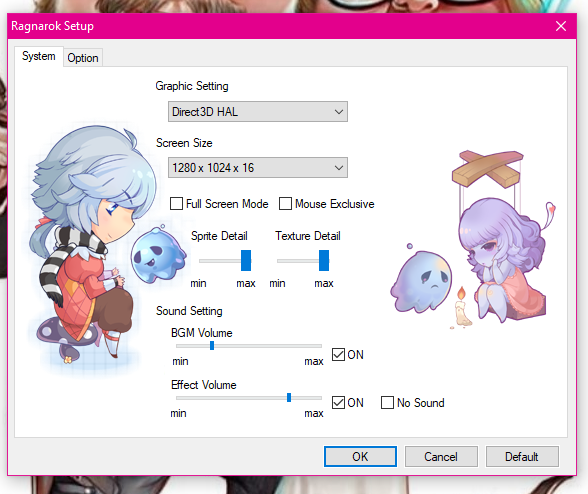Select the System tab

[39, 56]
